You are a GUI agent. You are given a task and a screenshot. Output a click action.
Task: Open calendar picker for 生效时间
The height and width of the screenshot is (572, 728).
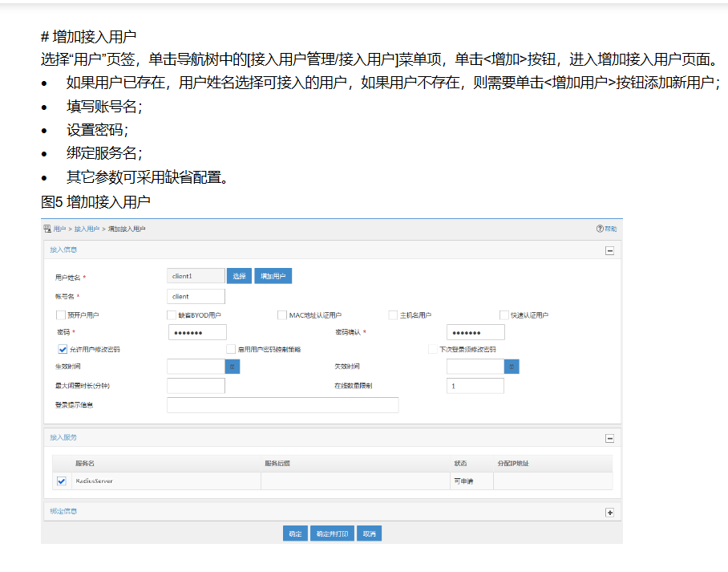pos(233,367)
